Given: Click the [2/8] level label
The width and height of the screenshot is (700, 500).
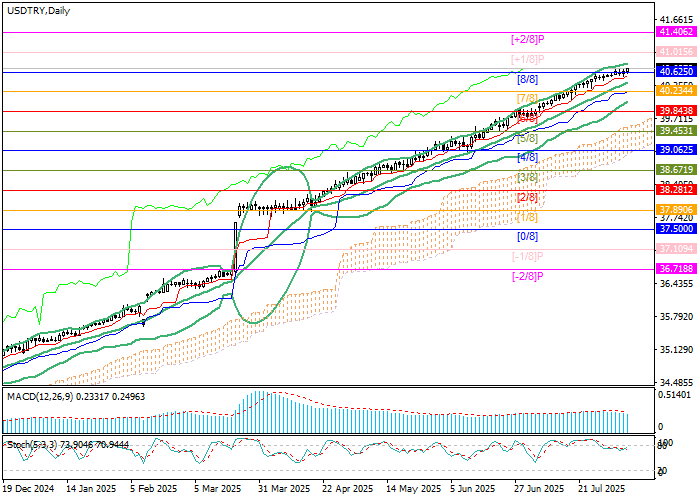Looking at the screenshot, I should click(x=527, y=197).
